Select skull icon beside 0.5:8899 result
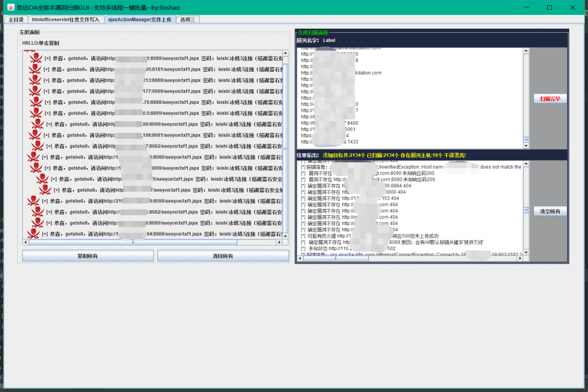Image resolution: width=588 pixels, height=392 pixels. pyautogui.click(x=36, y=113)
